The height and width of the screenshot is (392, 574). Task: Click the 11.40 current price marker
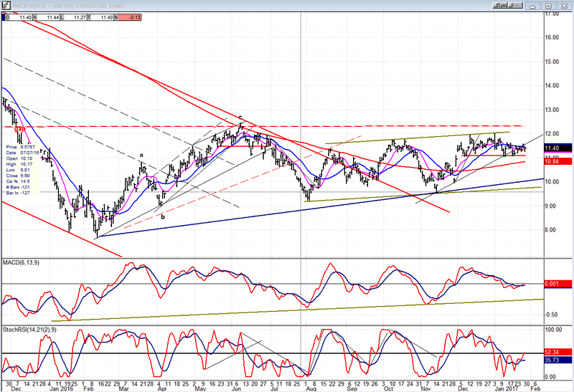click(x=552, y=148)
